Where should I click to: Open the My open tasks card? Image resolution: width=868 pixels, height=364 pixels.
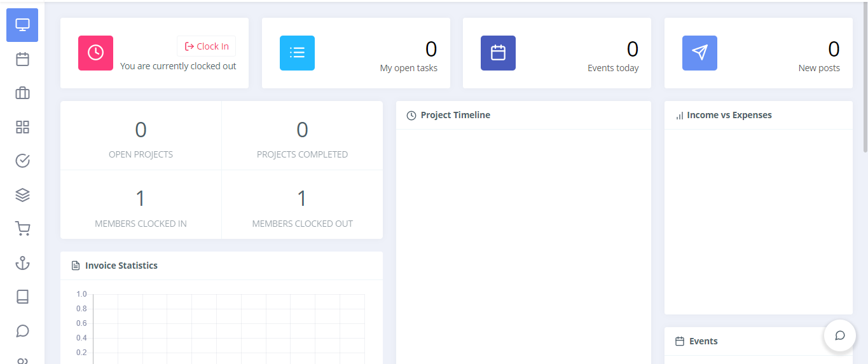355,53
